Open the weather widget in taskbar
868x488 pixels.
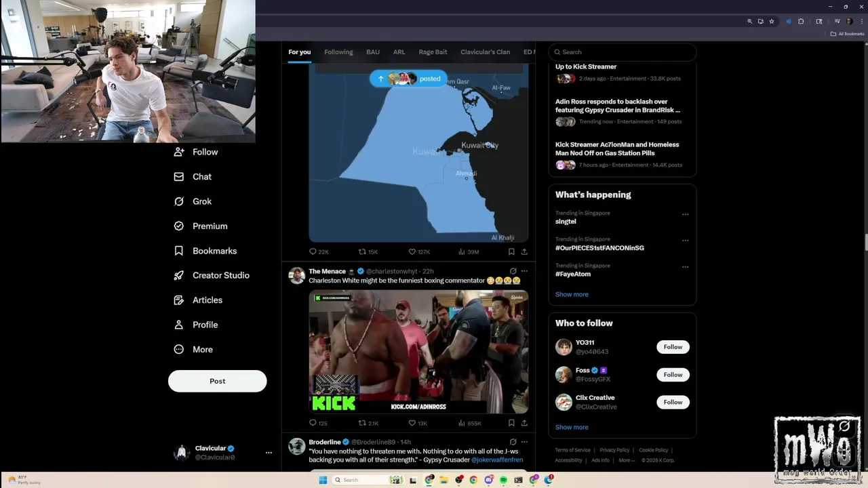pyautogui.click(x=25, y=480)
